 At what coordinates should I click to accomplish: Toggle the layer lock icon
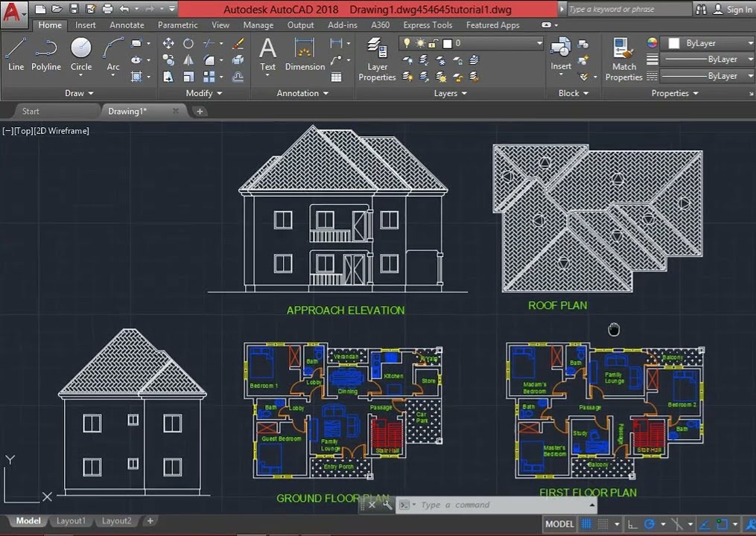click(432, 43)
